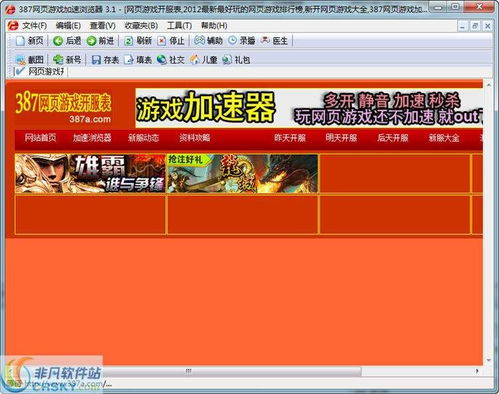The image size is (499, 394).
Task: Click the 前进 forward arrow icon
Action: pyautogui.click(x=91, y=41)
